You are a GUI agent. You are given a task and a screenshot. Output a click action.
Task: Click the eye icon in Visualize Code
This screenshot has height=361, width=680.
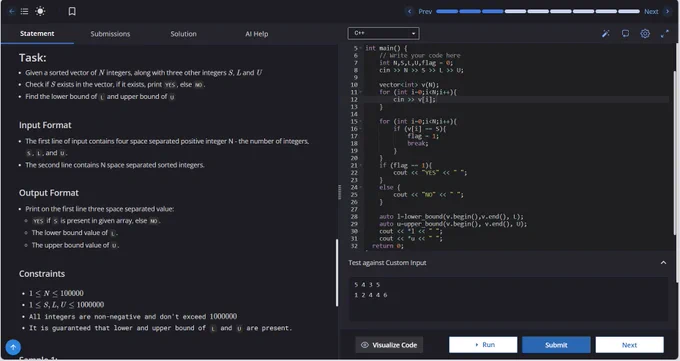[365, 345]
